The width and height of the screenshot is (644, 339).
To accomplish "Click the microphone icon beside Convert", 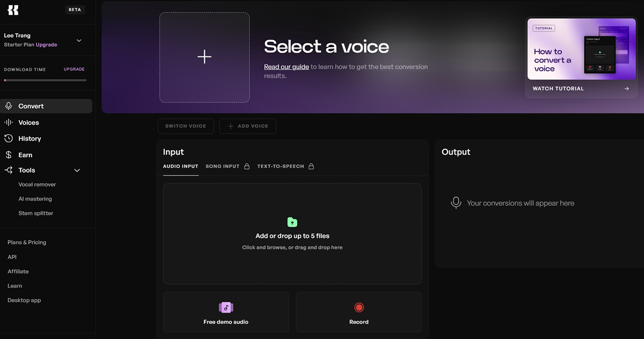I will click(x=9, y=106).
